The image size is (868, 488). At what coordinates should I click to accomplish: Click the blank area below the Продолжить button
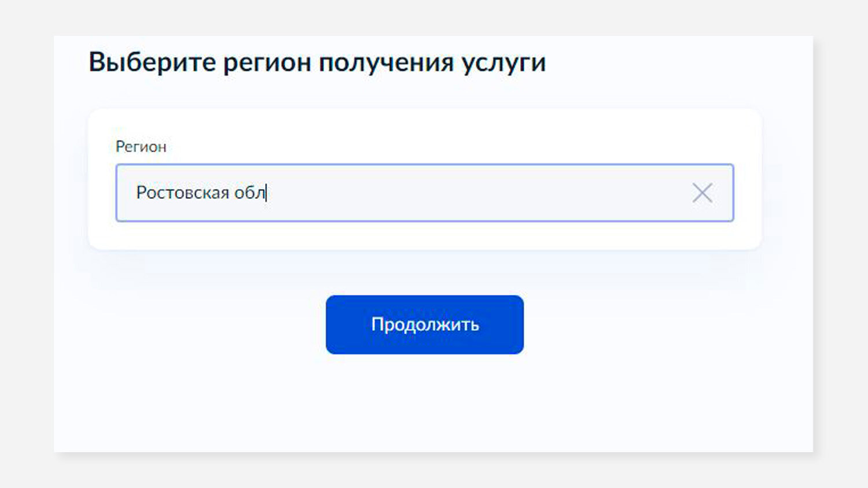click(x=425, y=405)
